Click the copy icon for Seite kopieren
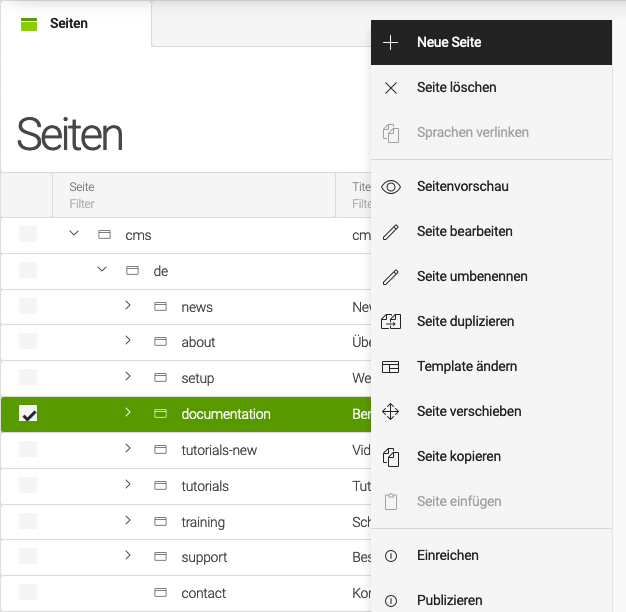Viewport: 626px width, 612px height. coord(391,457)
